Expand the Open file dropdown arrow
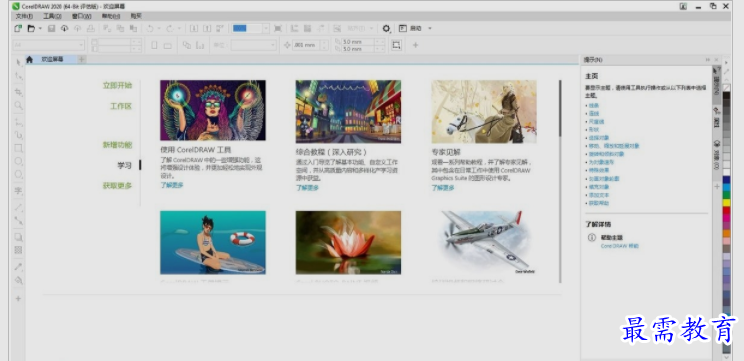The width and height of the screenshot is (744, 361). click(40, 28)
